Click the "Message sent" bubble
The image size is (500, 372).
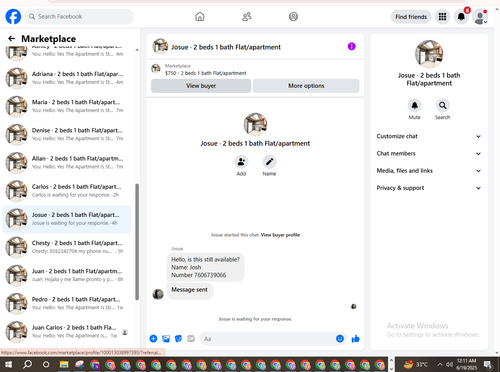190,290
